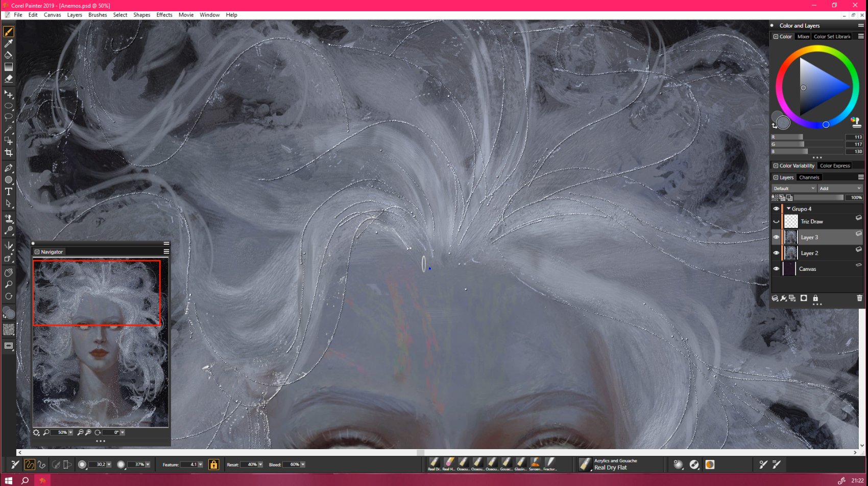The width and height of the screenshot is (868, 486).
Task: Click the Reset Tool brush icon
Action: (15, 465)
